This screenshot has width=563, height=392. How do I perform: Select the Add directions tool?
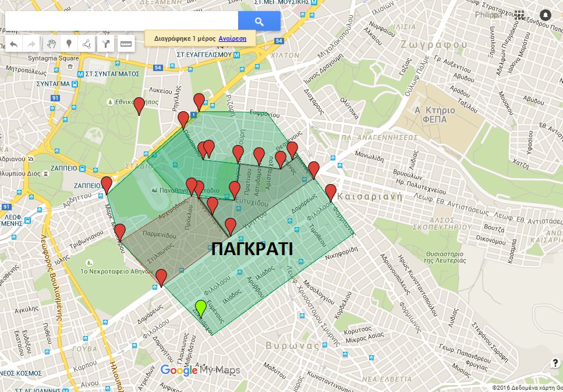105,44
